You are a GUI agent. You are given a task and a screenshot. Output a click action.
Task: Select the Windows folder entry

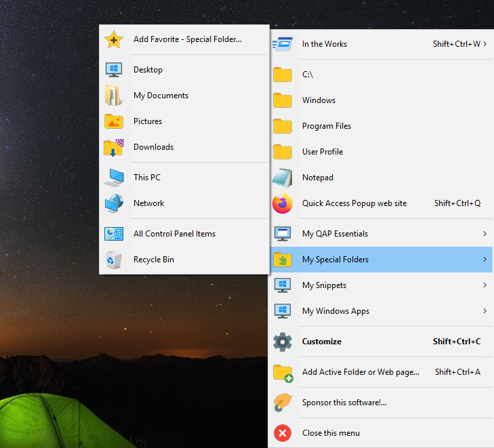tap(382, 100)
